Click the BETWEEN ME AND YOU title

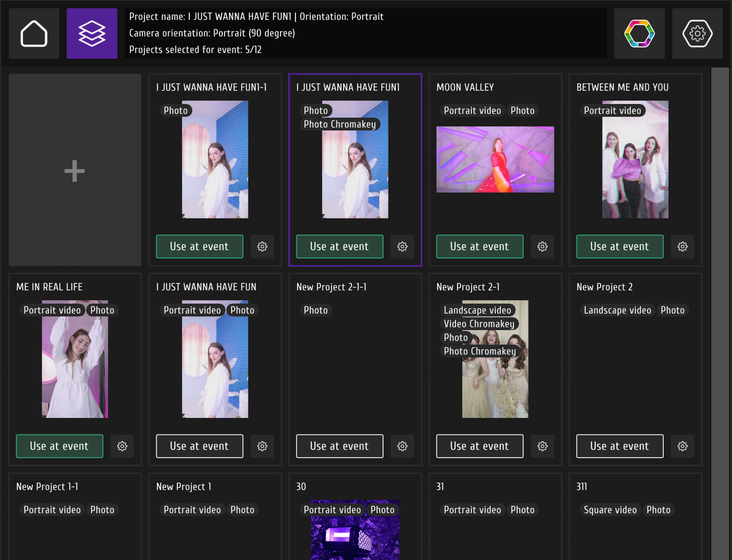pos(623,87)
